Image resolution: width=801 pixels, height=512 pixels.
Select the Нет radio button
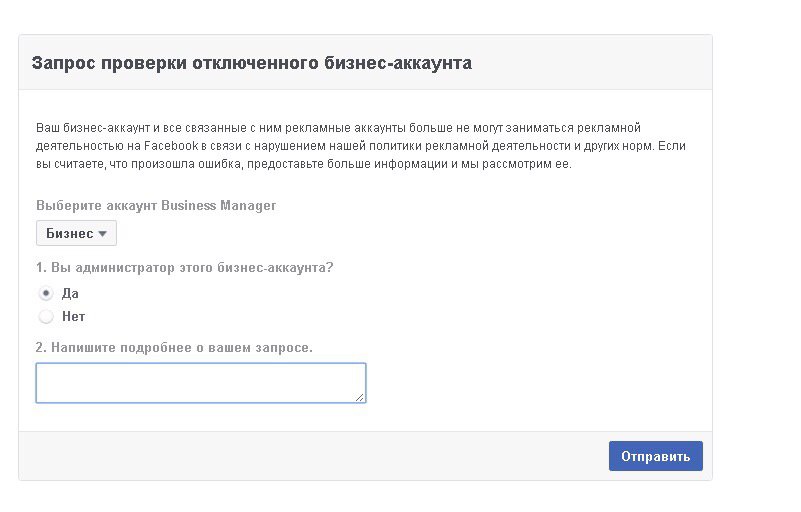[46, 316]
